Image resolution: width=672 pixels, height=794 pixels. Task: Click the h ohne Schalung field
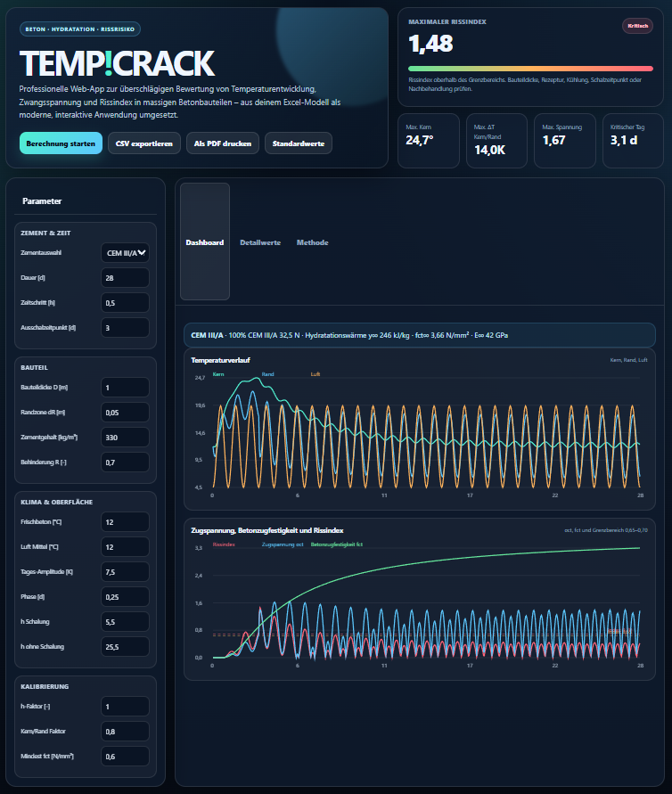coord(125,647)
